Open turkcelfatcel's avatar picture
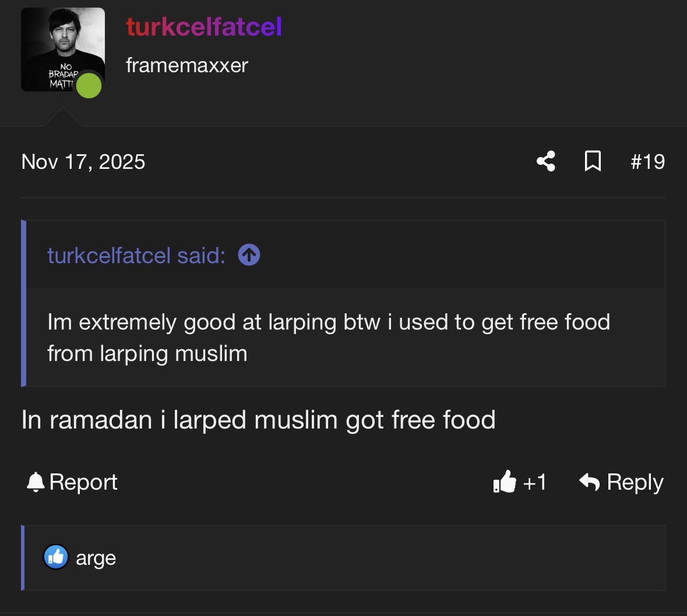This screenshot has width=687, height=616. (x=62, y=49)
